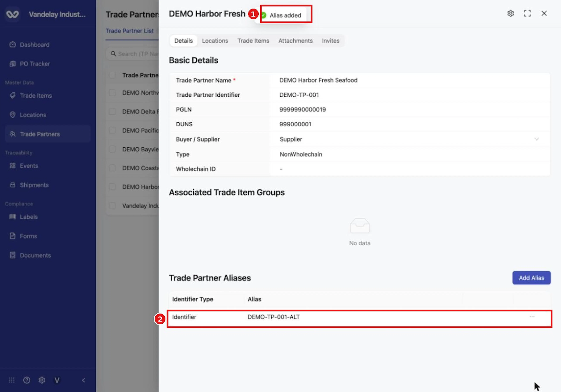Select Trade Partners sidebar entry
Viewport: 561px width, 392px height.
click(48, 134)
